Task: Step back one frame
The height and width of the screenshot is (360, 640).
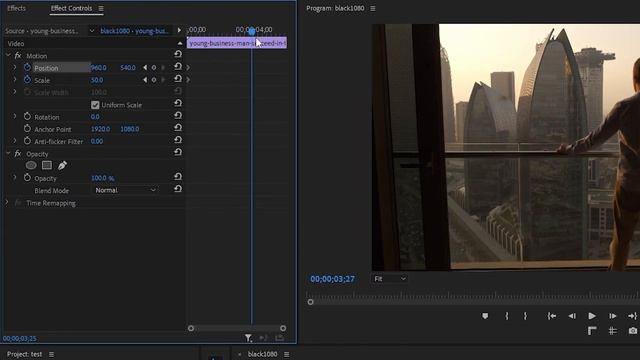Action: pos(572,316)
